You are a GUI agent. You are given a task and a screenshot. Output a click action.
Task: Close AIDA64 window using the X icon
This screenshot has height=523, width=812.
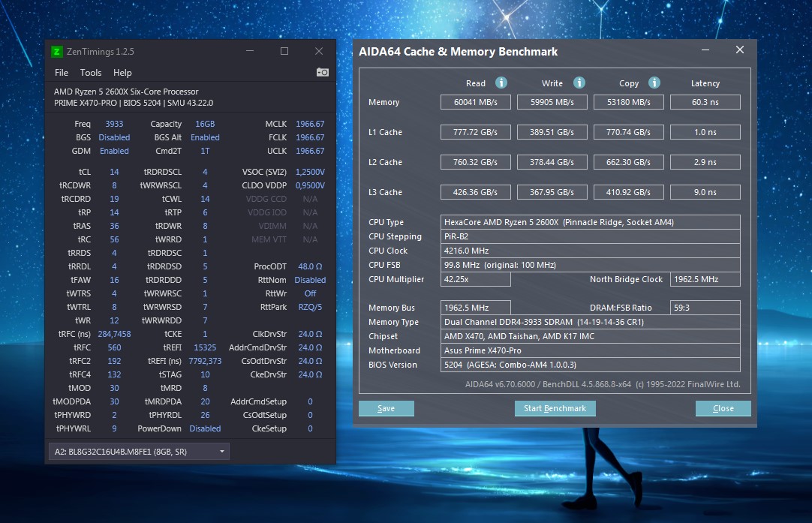tap(739, 50)
